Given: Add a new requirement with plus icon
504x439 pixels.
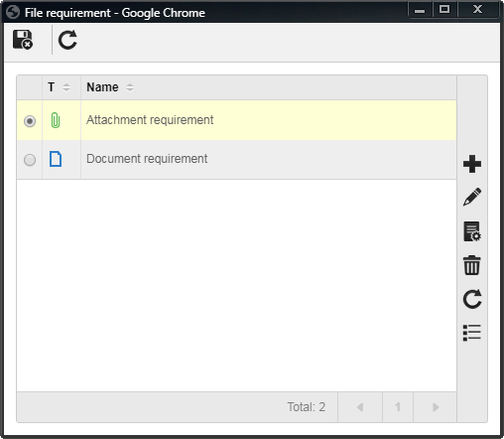Looking at the screenshot, I should click(472, 164).
